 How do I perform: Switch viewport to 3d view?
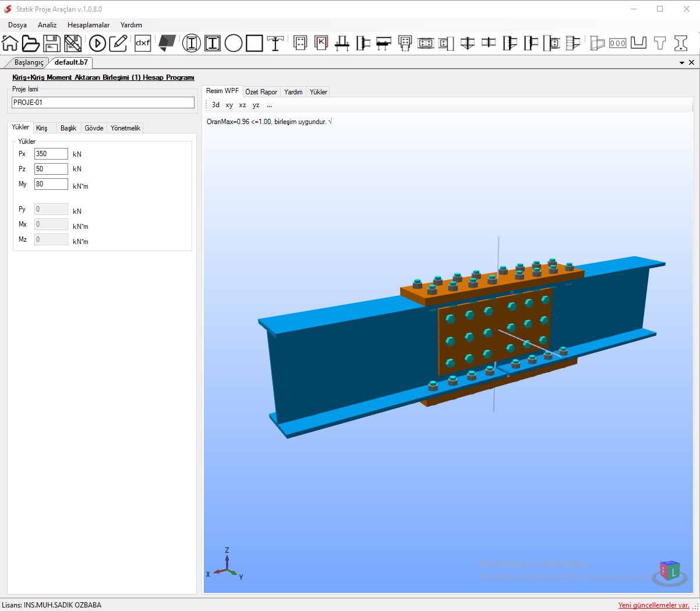coord(215,105)
